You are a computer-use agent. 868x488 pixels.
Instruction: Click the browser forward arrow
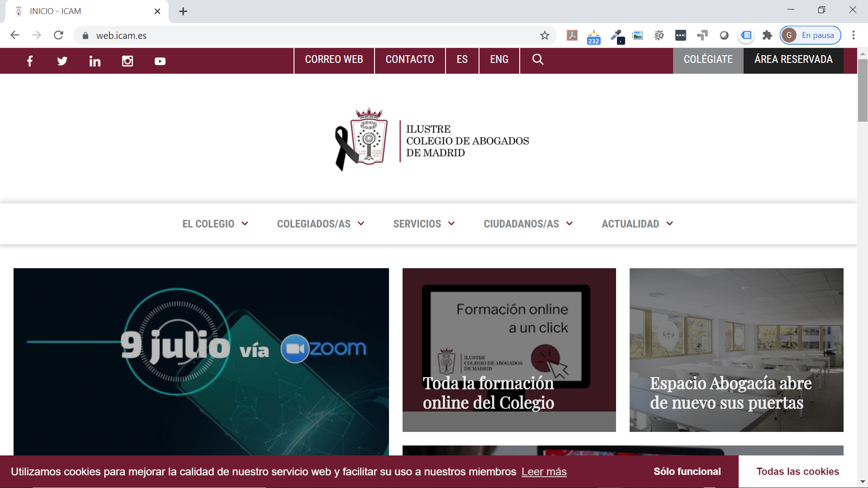(x=37, y=35)
